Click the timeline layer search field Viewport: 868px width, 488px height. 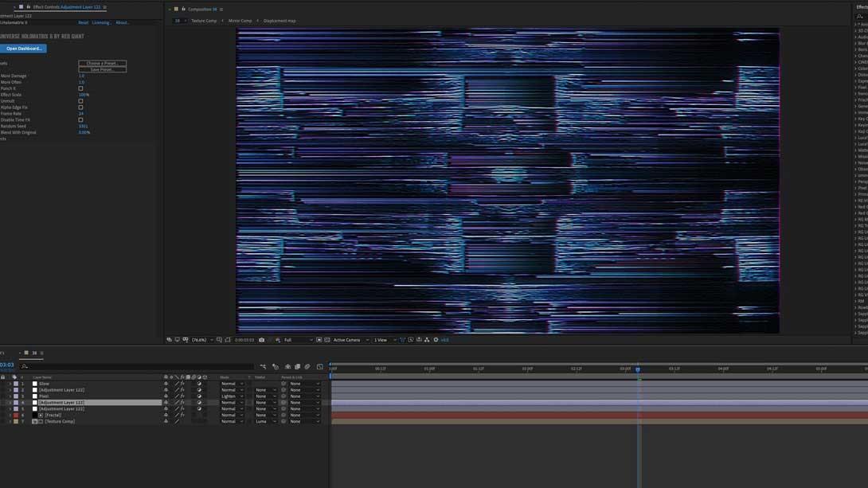[137, 366]
